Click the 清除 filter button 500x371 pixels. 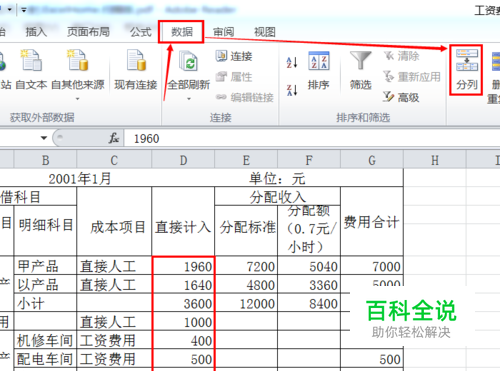coord(401,56)
